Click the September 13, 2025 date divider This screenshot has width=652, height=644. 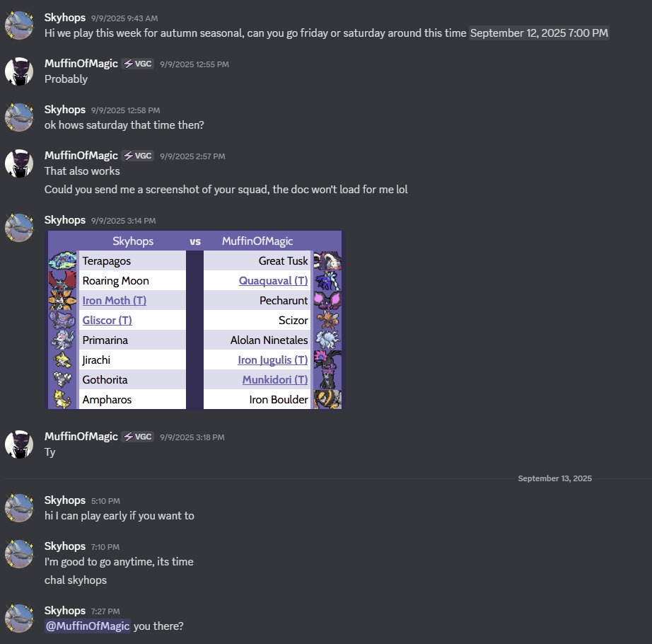(554, 478)
